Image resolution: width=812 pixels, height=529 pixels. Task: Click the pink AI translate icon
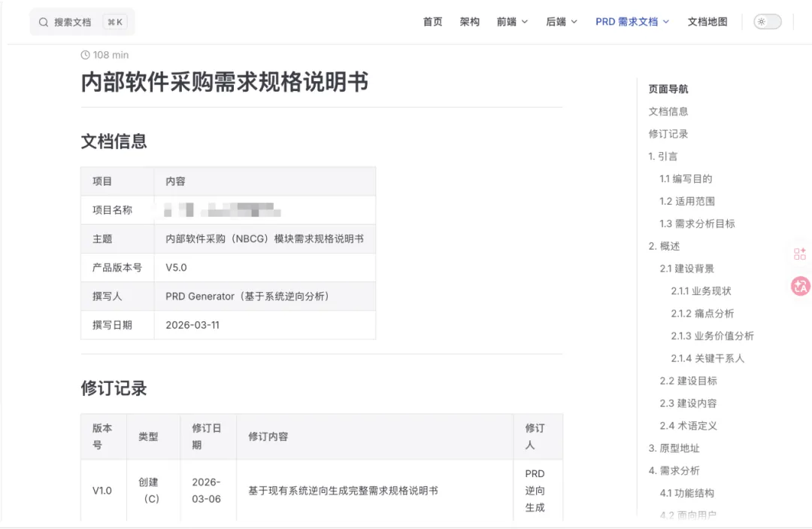800,286
